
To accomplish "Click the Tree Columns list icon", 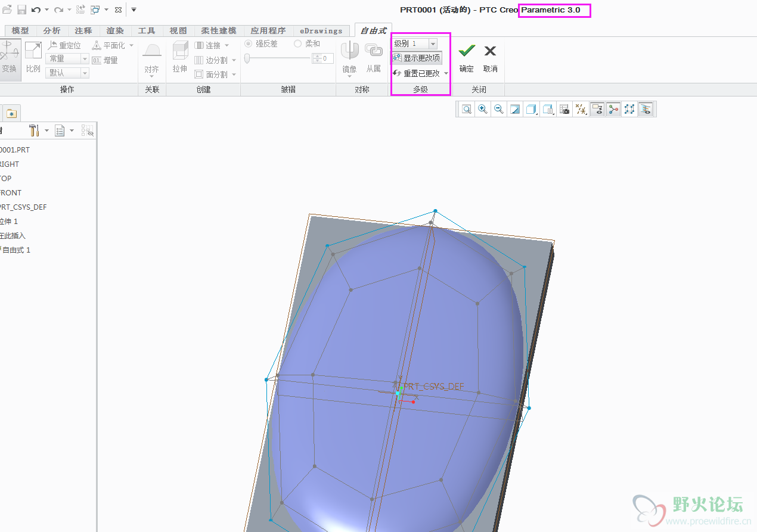I will pos(60,130).
